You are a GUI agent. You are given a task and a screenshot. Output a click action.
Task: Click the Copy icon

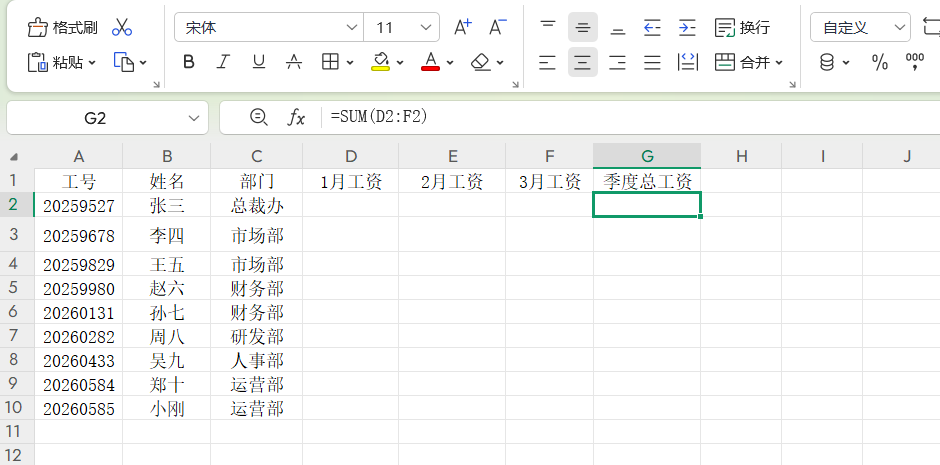pyautogui.click(x=123, y=62)
